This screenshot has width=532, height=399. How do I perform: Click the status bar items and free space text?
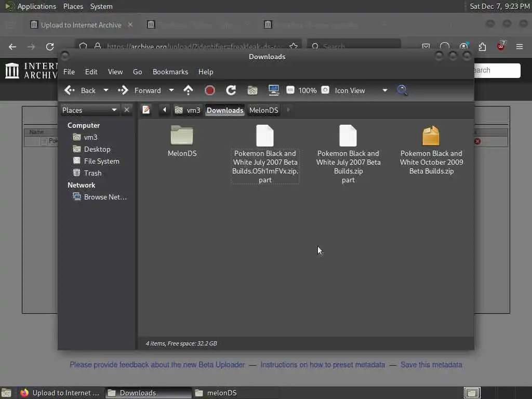[x=181, y=343]
